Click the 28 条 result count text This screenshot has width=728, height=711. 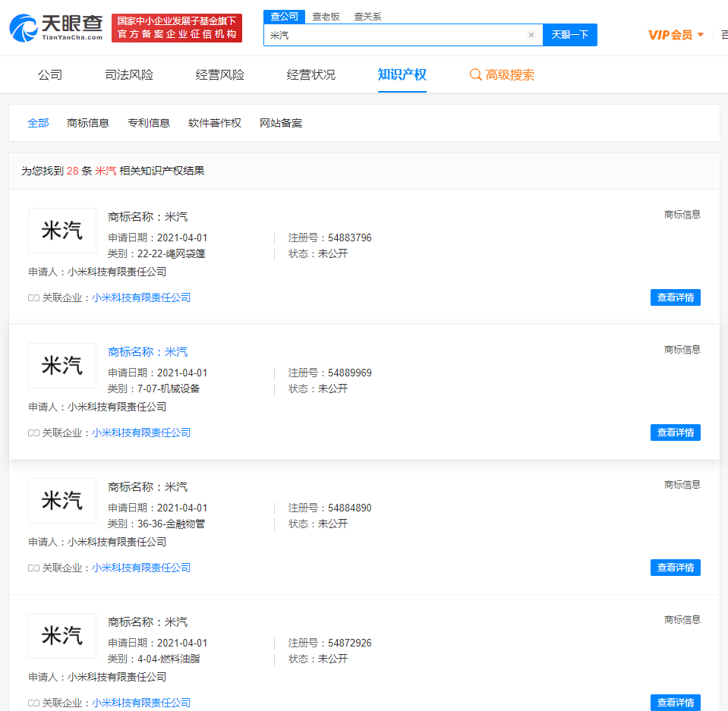(x=80, y=171)
